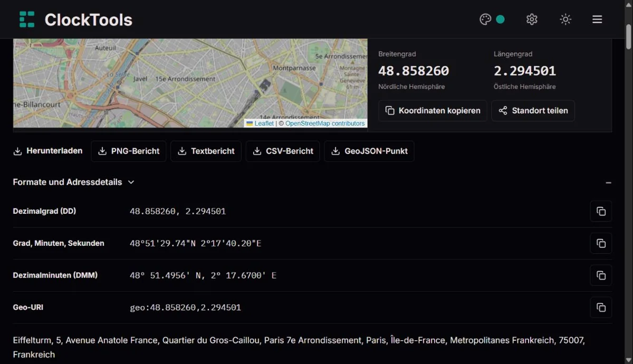Image resolution: width=633 pixels, height=364 pixels.
Task: Select the teal accent color dot
Action: (x=500, y=20)
